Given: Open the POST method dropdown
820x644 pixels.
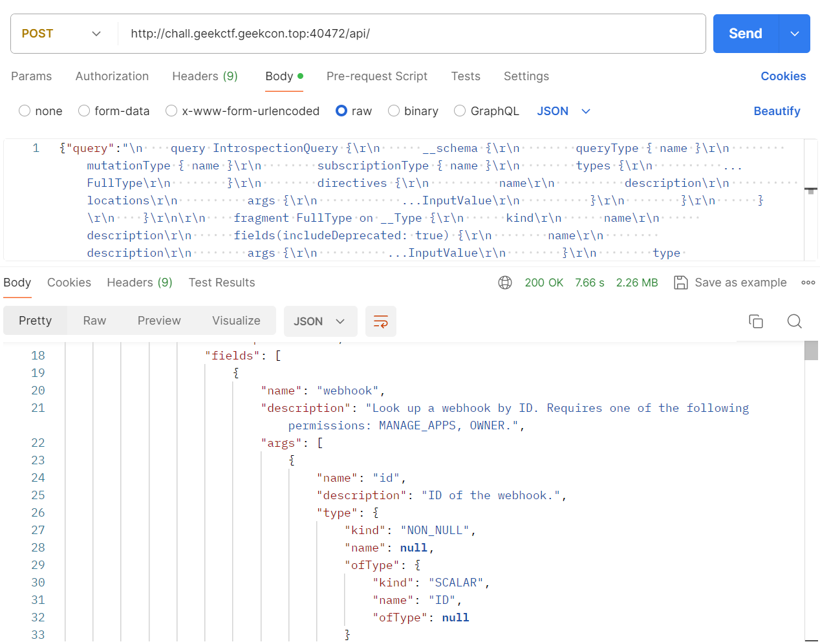Looking at the screenshot, I should coord(62,34).
